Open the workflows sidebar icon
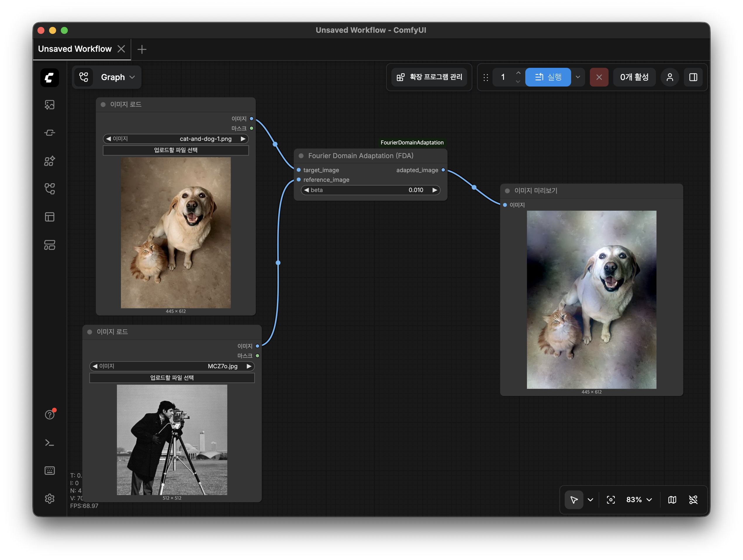The width and height of the screenshot is (743, 560). pyautogui.click(x=50, y=189)
